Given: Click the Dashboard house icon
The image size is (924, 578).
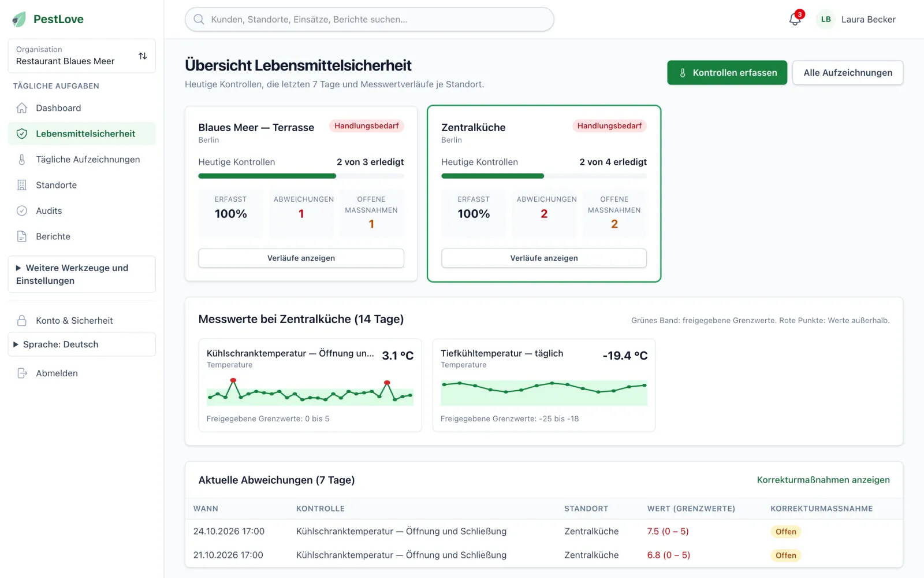Looking at the screenshot, I should coord(22,108).
